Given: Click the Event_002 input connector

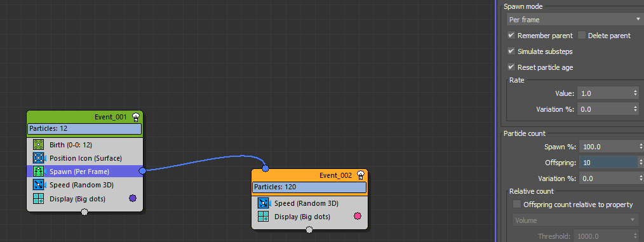Looking at the screenshot, I should tap(265, 168).
